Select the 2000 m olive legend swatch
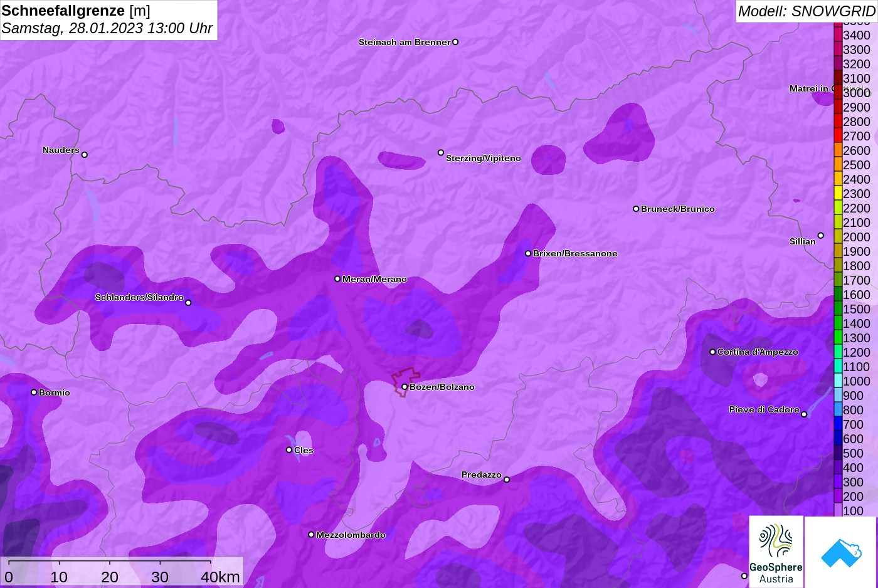The image size is (878, 588). coord(838,236)
